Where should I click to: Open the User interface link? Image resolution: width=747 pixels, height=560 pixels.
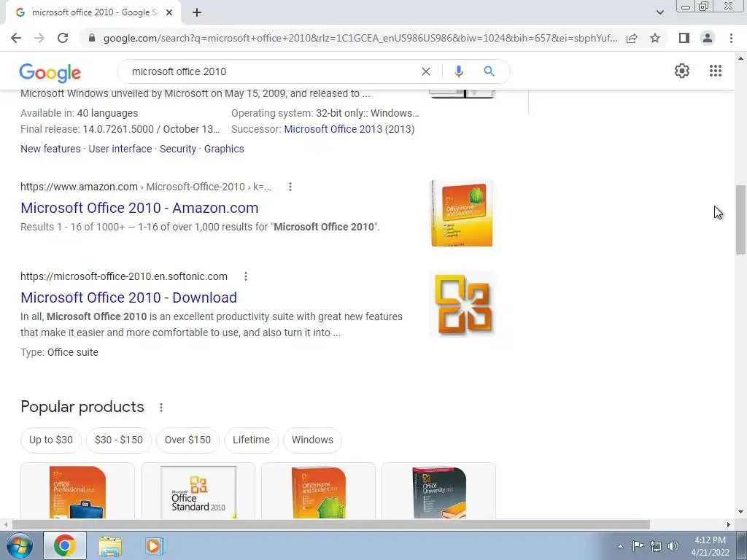click(120, 149)
